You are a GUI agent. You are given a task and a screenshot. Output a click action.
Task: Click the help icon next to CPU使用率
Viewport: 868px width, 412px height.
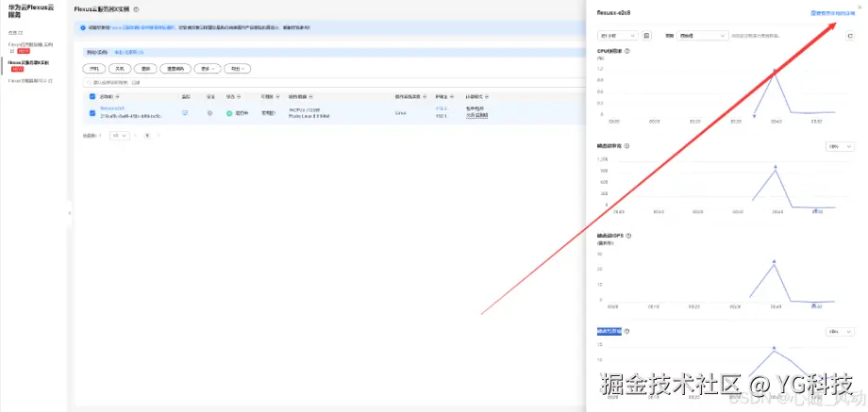click(627, 51)
